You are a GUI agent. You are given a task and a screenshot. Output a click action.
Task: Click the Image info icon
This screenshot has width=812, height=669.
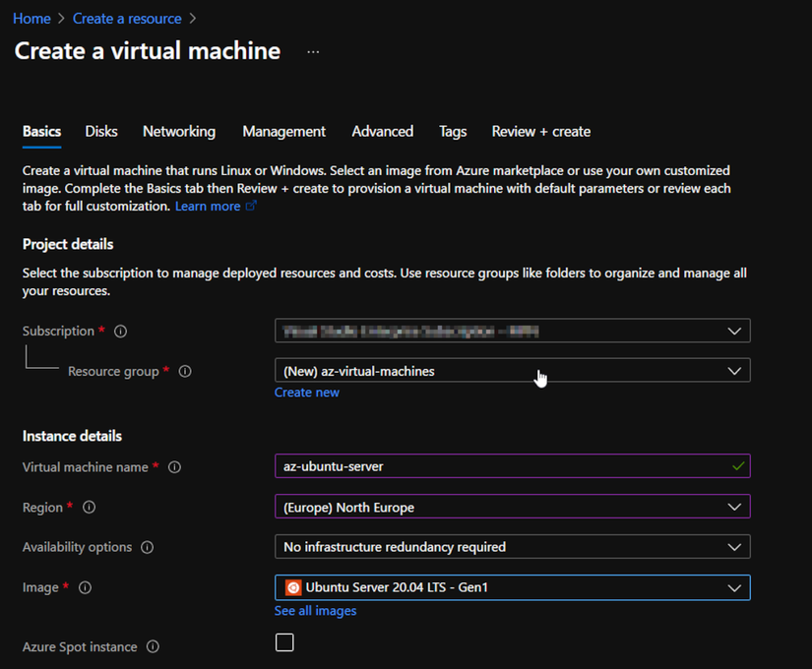click(85, 587)
